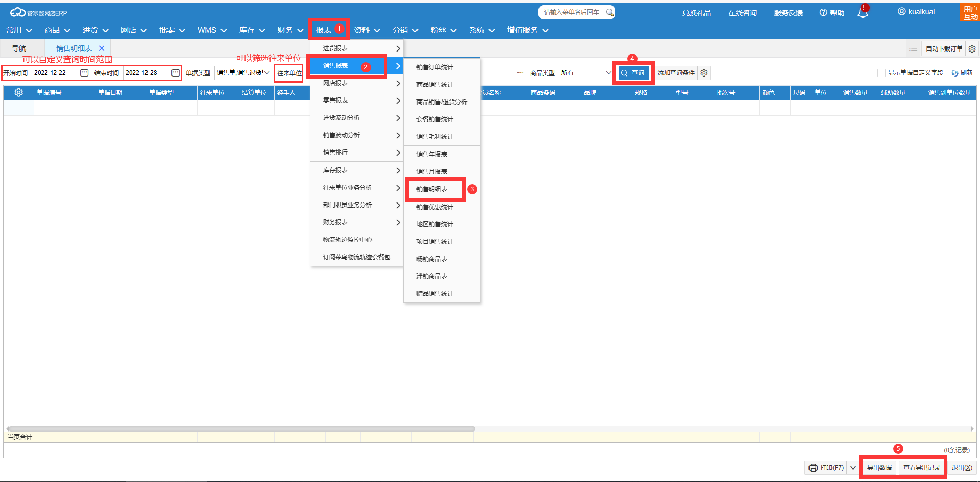Select 销售明细表 from the submenu
This screenshot has width=980, height=482.
[x=432, y=189]
